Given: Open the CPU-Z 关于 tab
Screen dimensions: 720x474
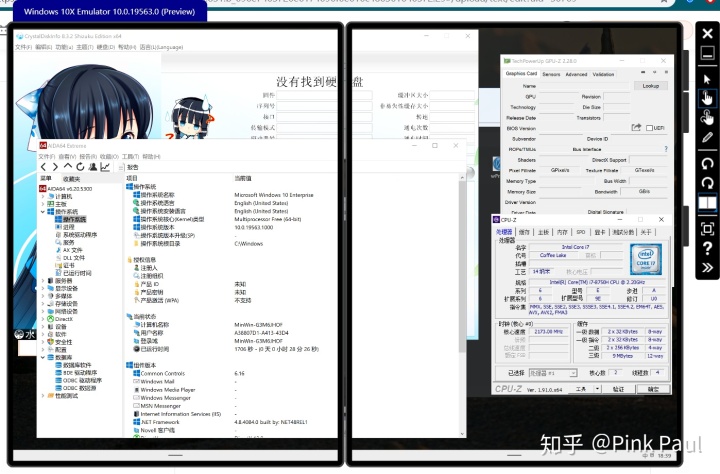Looking at the screenshot, I should click(x=646, y=232).
